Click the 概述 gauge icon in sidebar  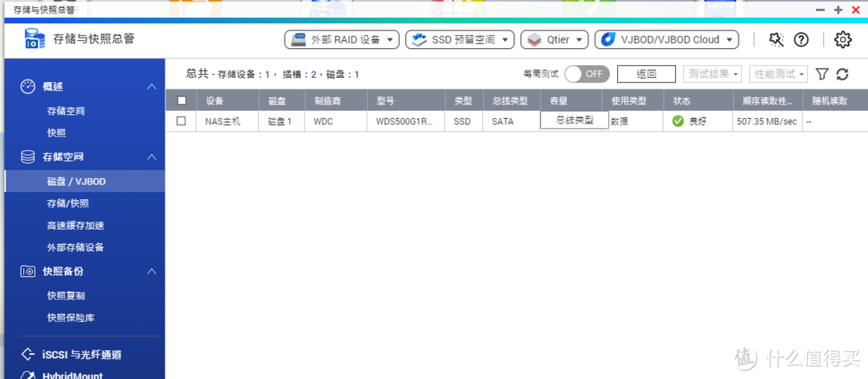(27, 87)
